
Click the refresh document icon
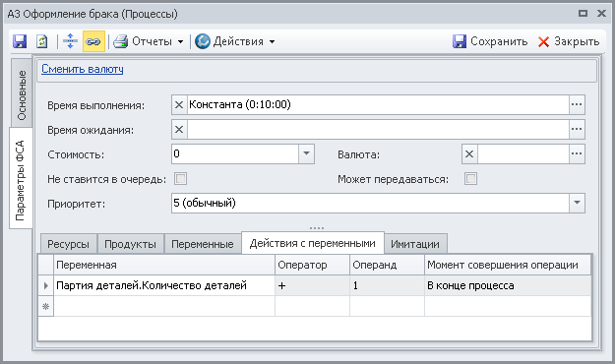[x=41, y=41]
